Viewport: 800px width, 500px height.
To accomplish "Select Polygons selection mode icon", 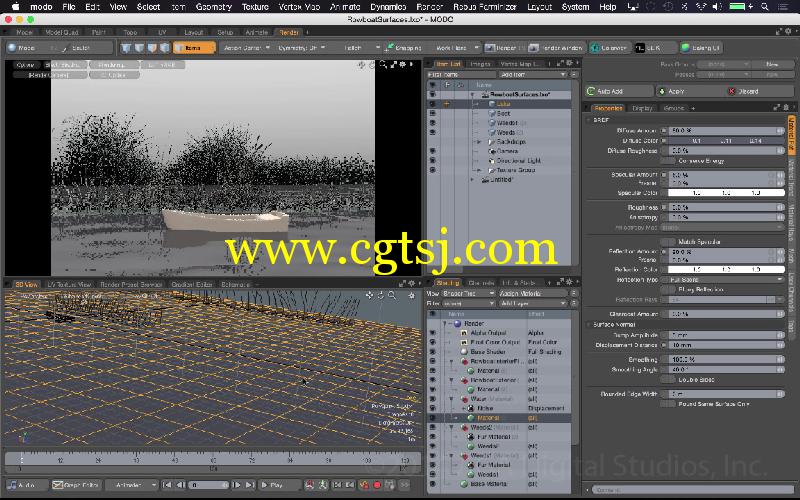I will (x=152, y=48).
